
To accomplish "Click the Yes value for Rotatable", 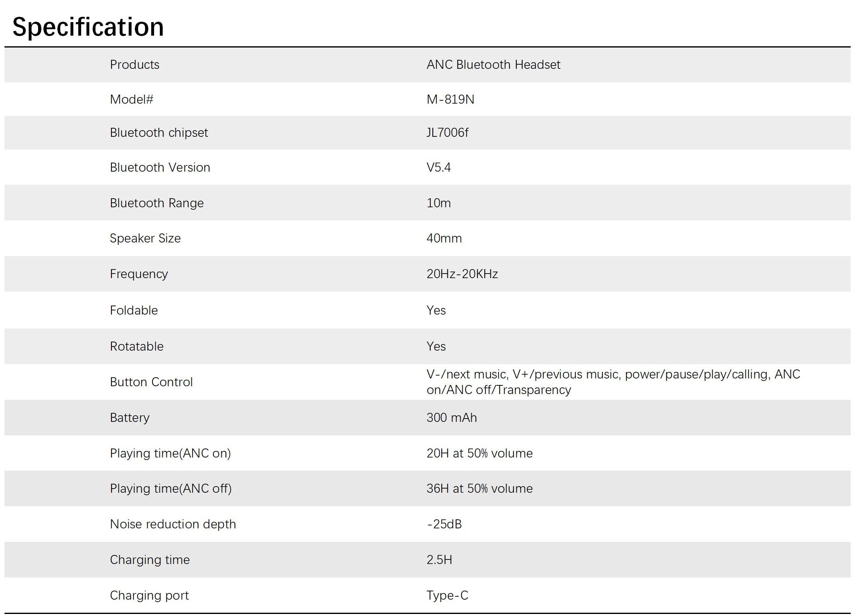I will [x=436, y=346].
